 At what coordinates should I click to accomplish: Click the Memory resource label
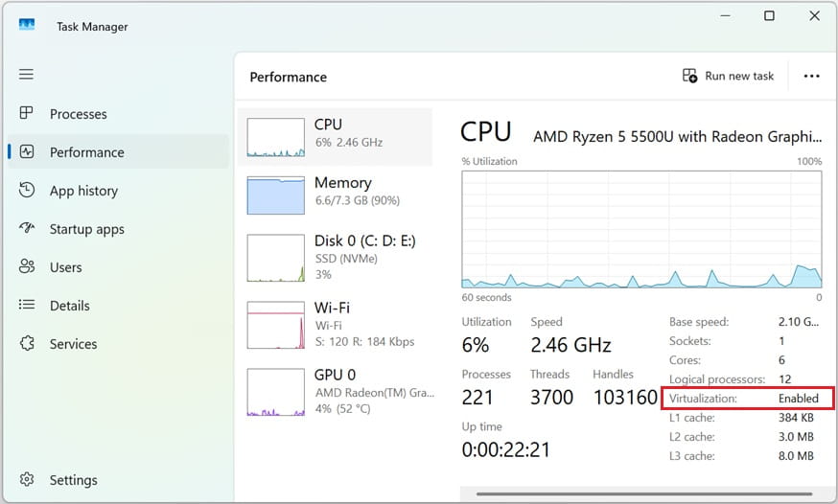tap(342, 183)
